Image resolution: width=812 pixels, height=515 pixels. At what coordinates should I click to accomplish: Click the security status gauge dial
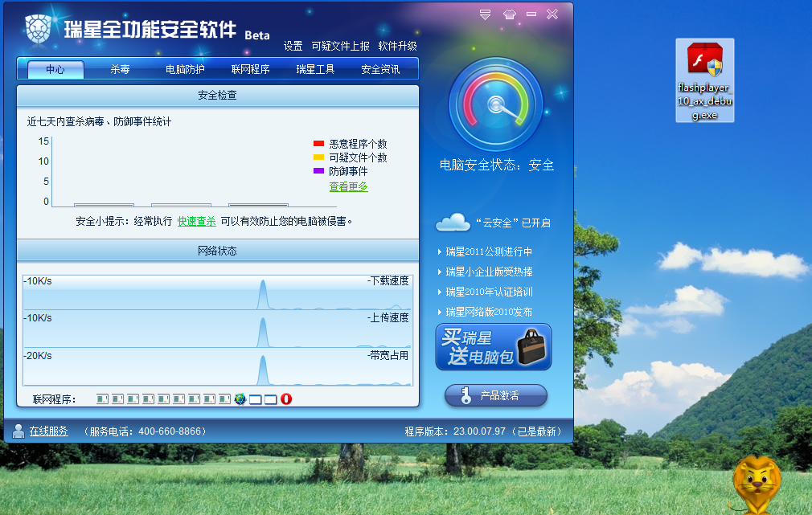pyautogui.click(x=495, y=105)
